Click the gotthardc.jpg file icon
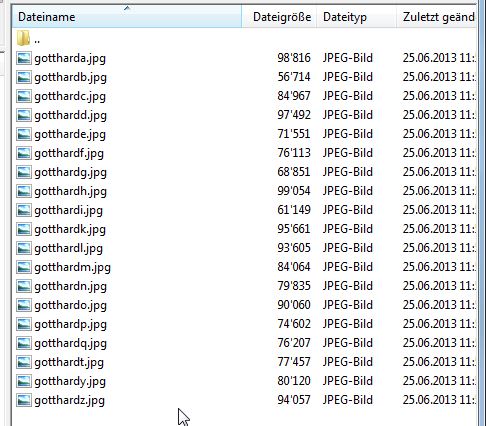Viewport: 486px width, 426px height. [24, 96]
